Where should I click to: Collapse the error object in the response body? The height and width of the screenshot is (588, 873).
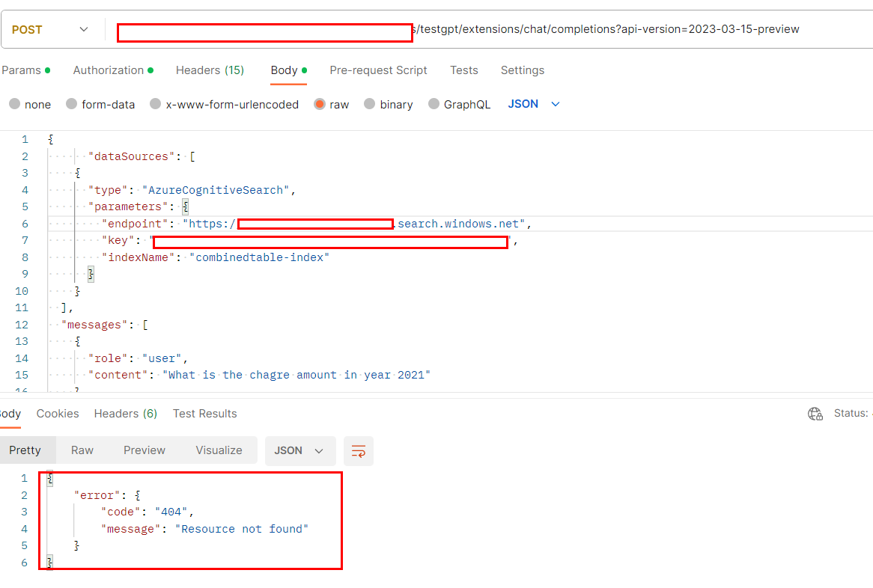(37, 494)
